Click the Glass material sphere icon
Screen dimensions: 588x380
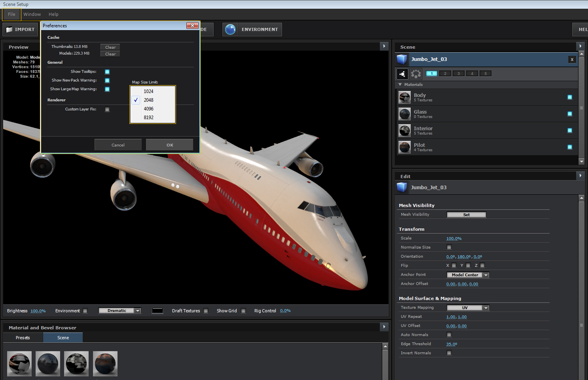404,114
